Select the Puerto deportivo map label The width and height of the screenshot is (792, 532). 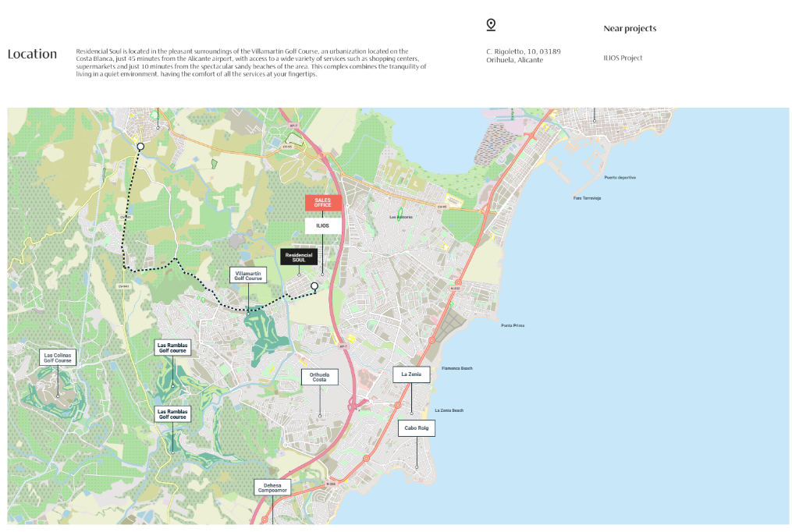[x=620, y=177]
